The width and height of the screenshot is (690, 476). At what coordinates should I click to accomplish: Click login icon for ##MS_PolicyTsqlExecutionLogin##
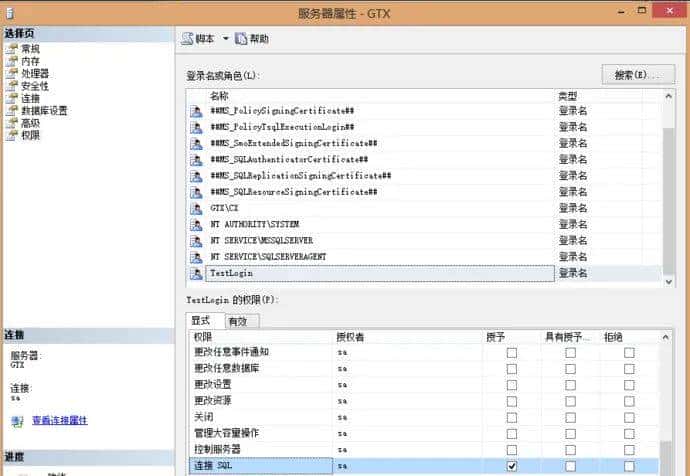[x=196, y=128]
